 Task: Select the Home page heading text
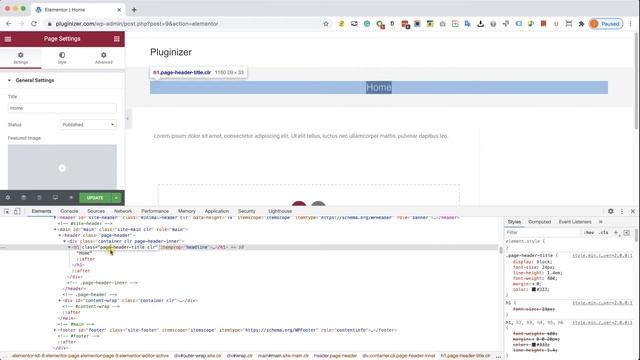[379, 87]
